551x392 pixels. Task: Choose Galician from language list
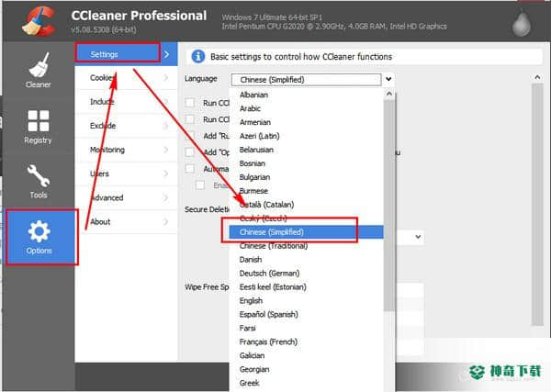click(306, 355)
